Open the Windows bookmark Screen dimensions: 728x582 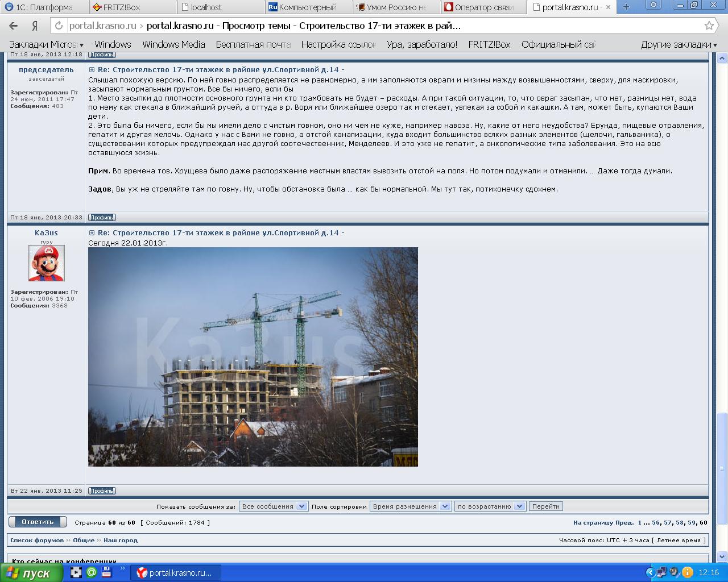tap(113, 44)
